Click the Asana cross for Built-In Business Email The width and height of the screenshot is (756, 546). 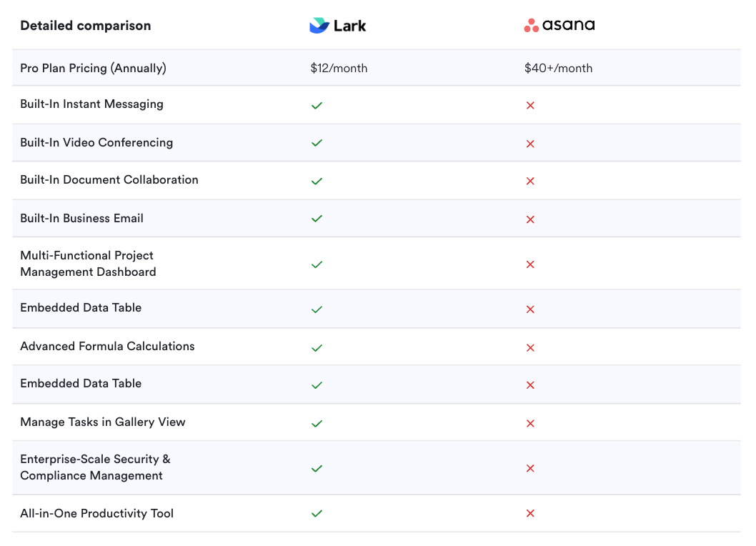click(530, 219)
